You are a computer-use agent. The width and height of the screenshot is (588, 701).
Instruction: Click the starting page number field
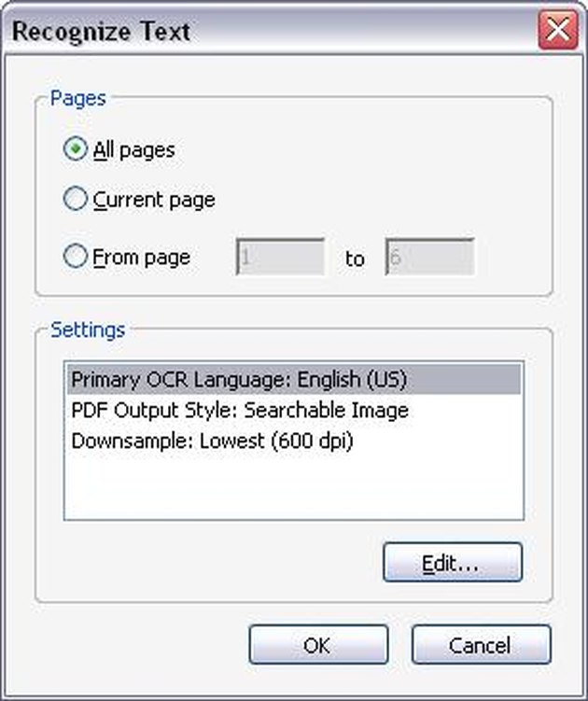(x=280, y=257)
